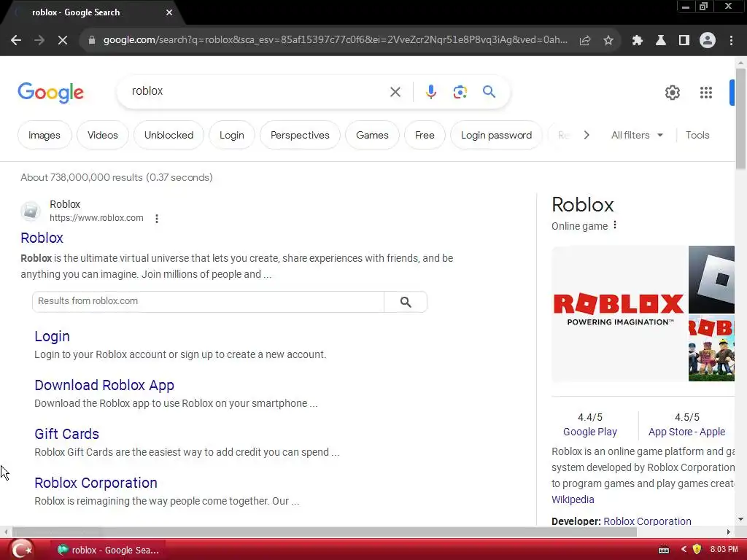Select the Free filter chip
Screen dimensions: 747x560
[x=425, y=135]
